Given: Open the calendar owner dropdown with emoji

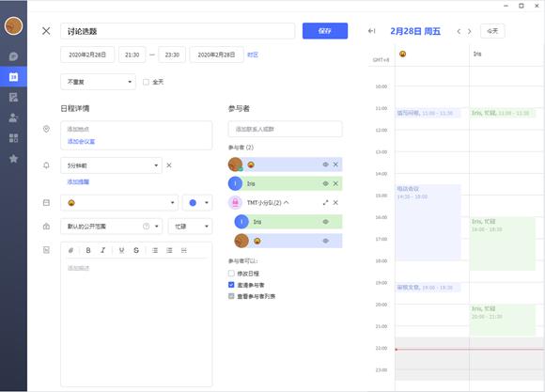Looking at the screenshot, I should pyautogui.click(x=119, y=203).
